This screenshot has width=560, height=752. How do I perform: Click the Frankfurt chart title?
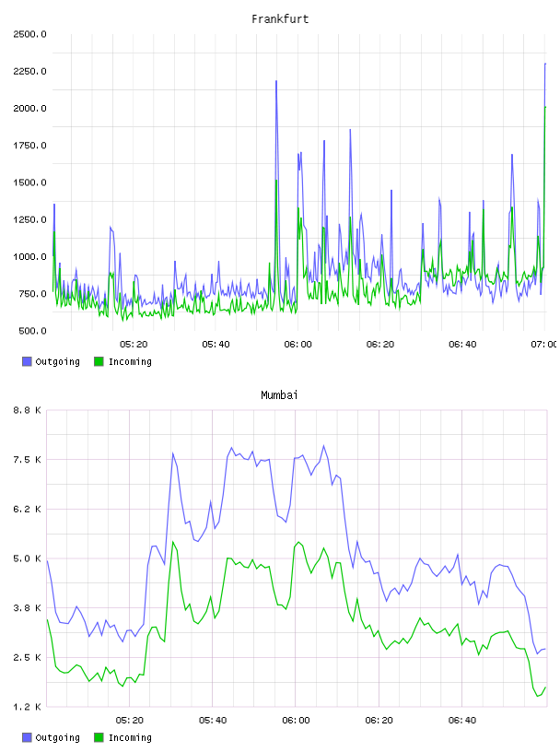280,19
